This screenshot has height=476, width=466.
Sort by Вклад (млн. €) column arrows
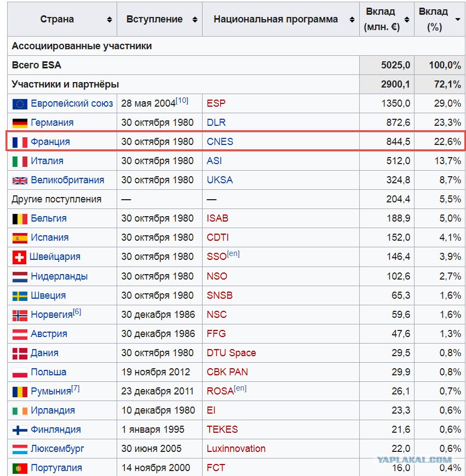coord(407,20)
